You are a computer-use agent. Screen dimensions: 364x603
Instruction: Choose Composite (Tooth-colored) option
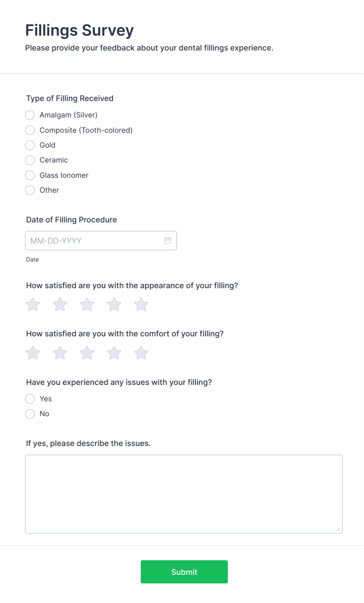[x=30, y=130]
